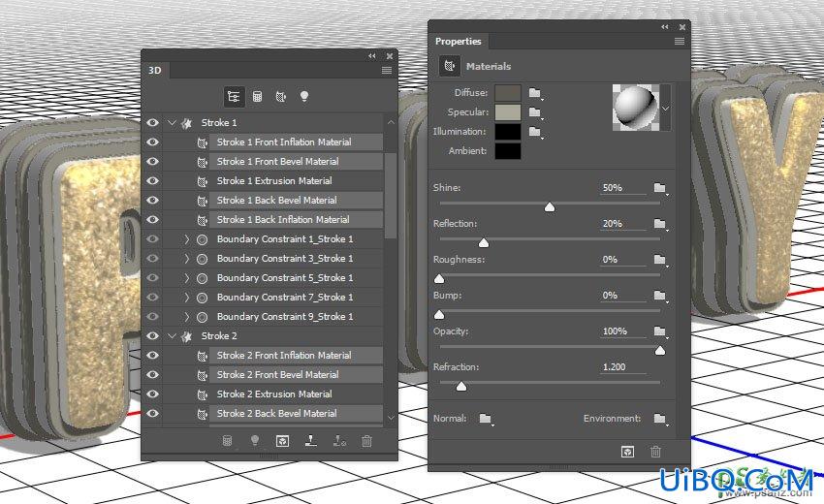The image size is (824, 504).
Task: Open the Normal map folder menu
Action: click(x=486, y=419)
